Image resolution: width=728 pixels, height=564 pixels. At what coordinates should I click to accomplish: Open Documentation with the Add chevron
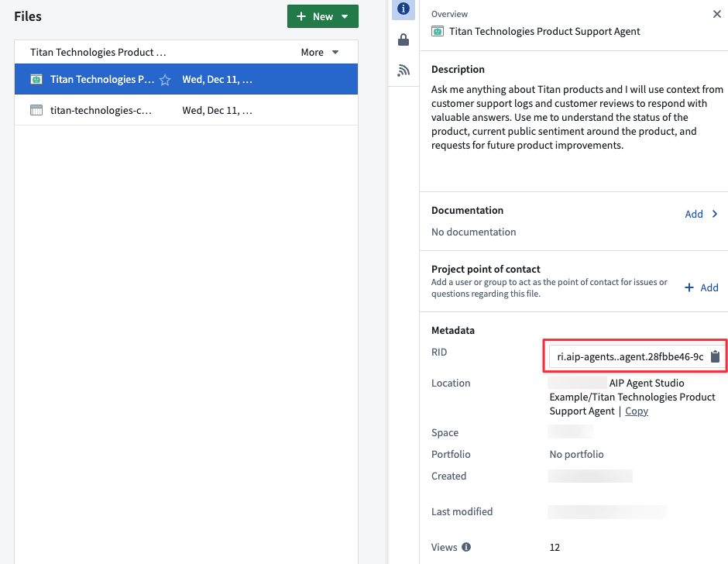pyautogui.click(x=714, y=214)
